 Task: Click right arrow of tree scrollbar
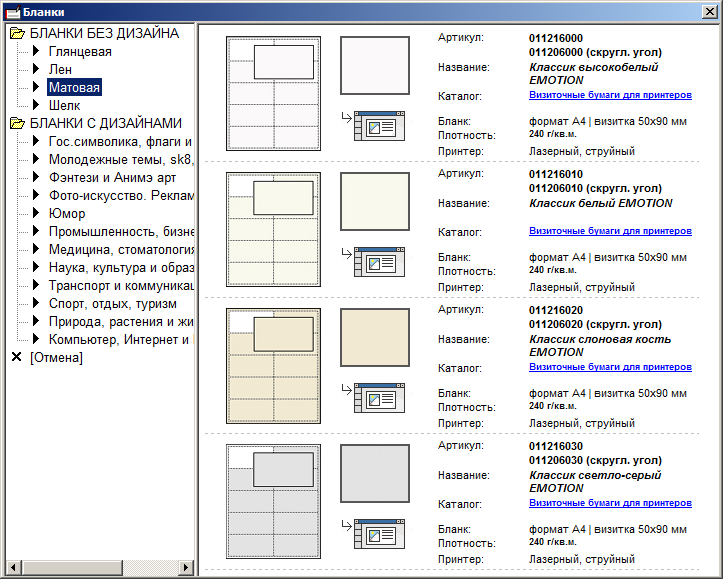[186, 567]
